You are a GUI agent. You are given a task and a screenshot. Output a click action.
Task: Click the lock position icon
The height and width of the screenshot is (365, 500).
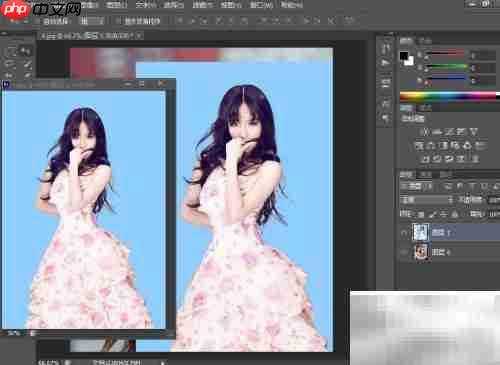click(443, 214)
